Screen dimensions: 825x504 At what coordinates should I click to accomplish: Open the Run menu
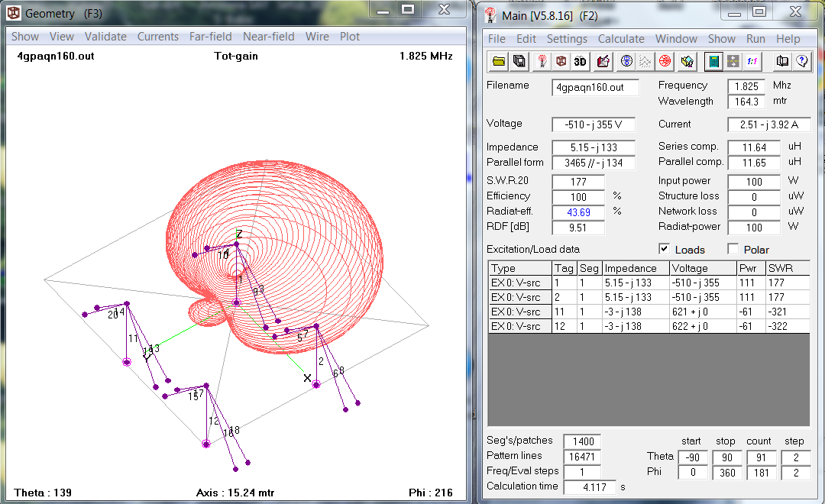click(x=755, y=39)
